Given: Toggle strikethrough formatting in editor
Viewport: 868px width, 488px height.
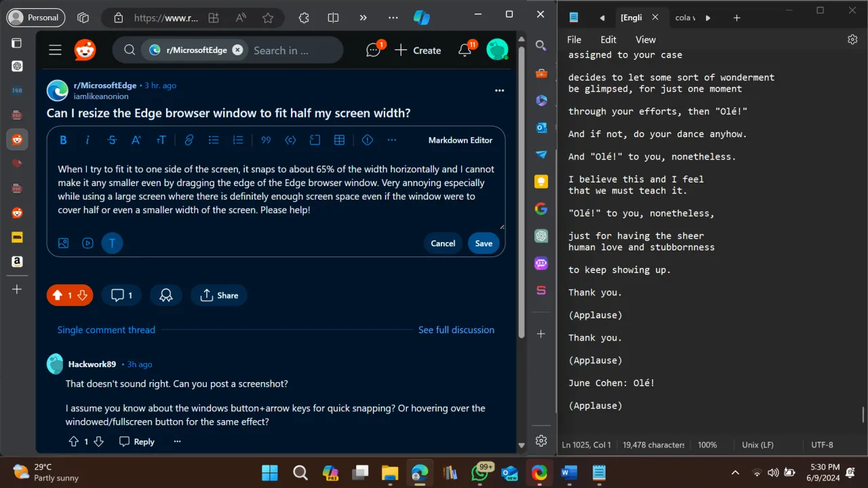Looking at the screenshot, I should [112, 140].
